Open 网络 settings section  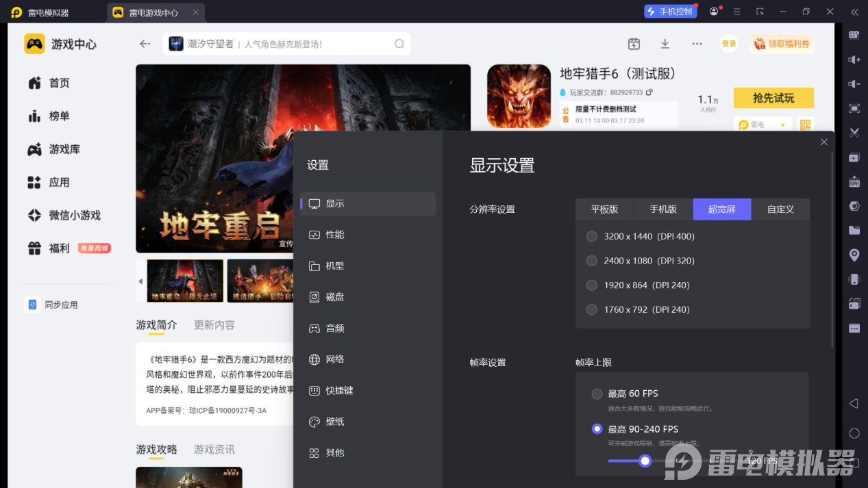[368, 359]
